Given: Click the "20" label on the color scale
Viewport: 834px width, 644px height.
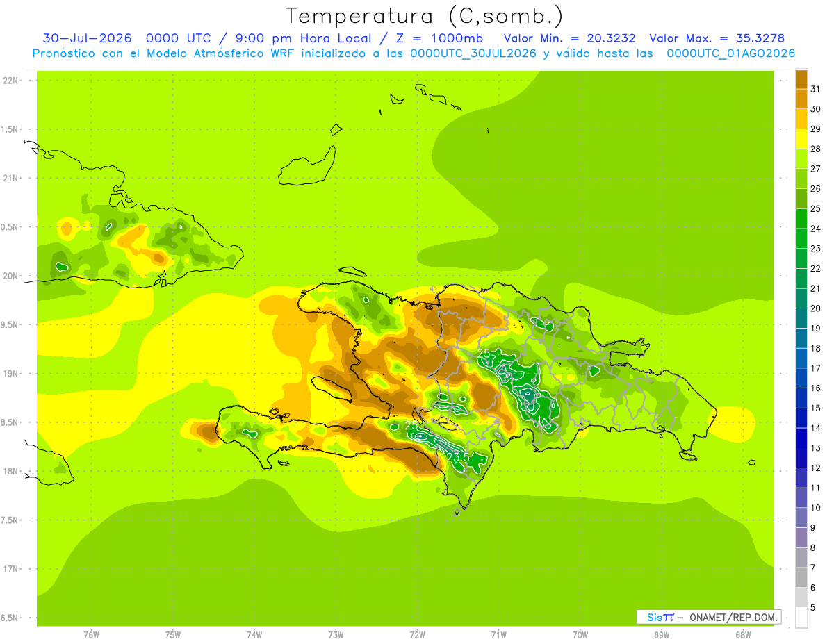Looking at the screenshot, I should tap(816, 308).
